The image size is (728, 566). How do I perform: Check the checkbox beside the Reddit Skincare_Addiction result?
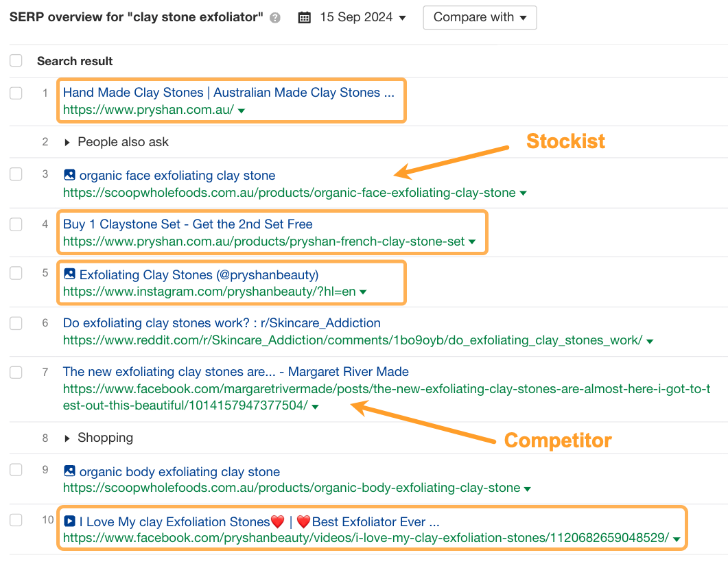point(15,323)
